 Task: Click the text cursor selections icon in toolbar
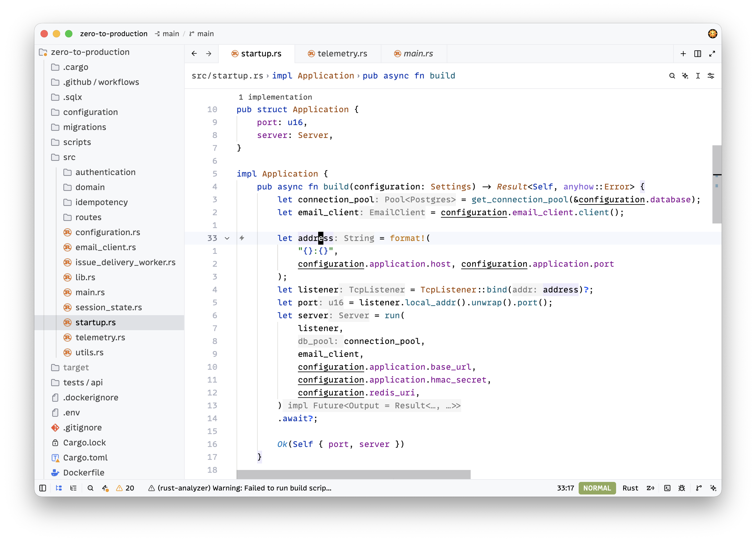coord(698,76)
